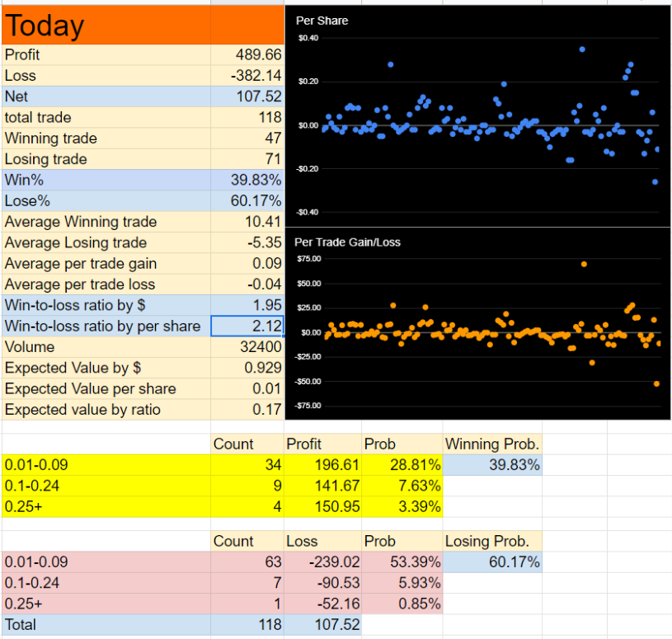Click the selected 2.12 ratio cell
Screen dimensions: 672x639
point(247,327)
